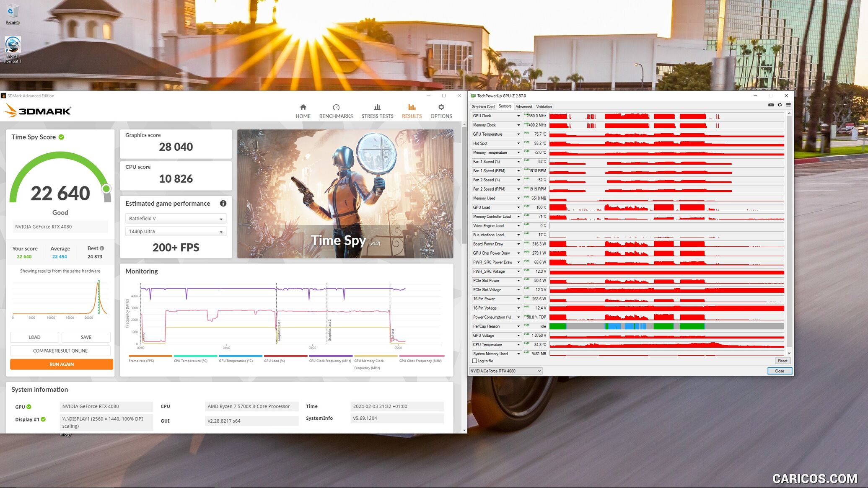Click the orange RUN AGAIN button
This screenshot has width=868, height=488.
62,364
